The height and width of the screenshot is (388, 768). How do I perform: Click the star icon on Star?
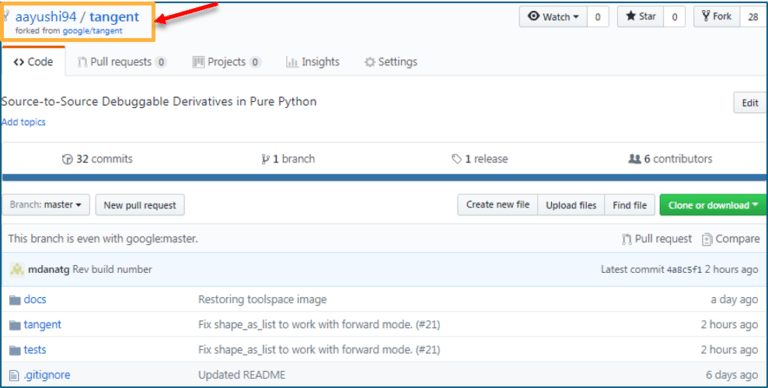(631, 16)
